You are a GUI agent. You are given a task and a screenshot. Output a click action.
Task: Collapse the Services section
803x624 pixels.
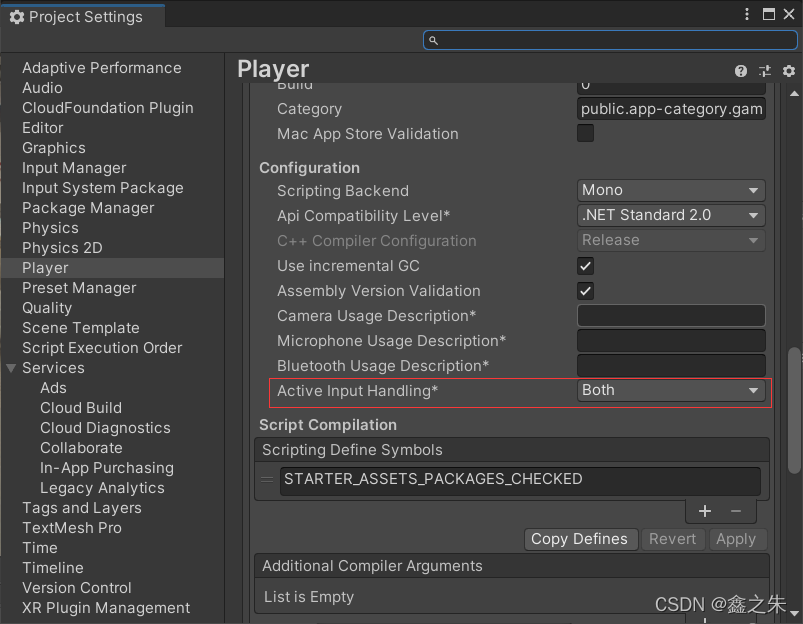[10, 367]
